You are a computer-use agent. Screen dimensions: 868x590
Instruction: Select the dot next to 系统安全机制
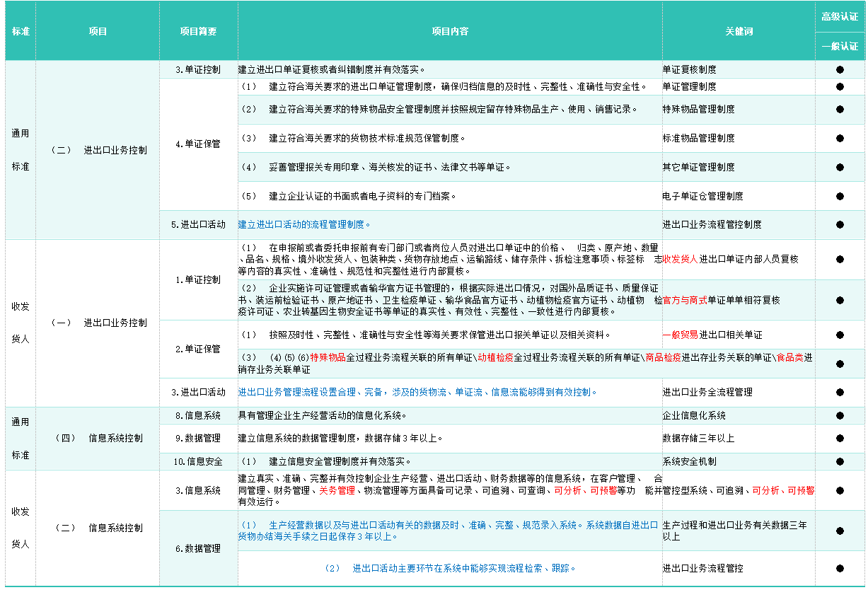[840, 461]
